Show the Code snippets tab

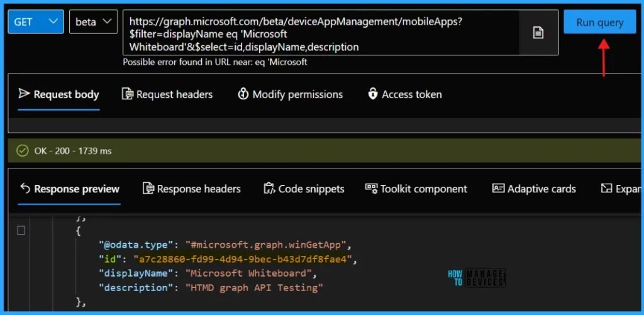point(304,189)
